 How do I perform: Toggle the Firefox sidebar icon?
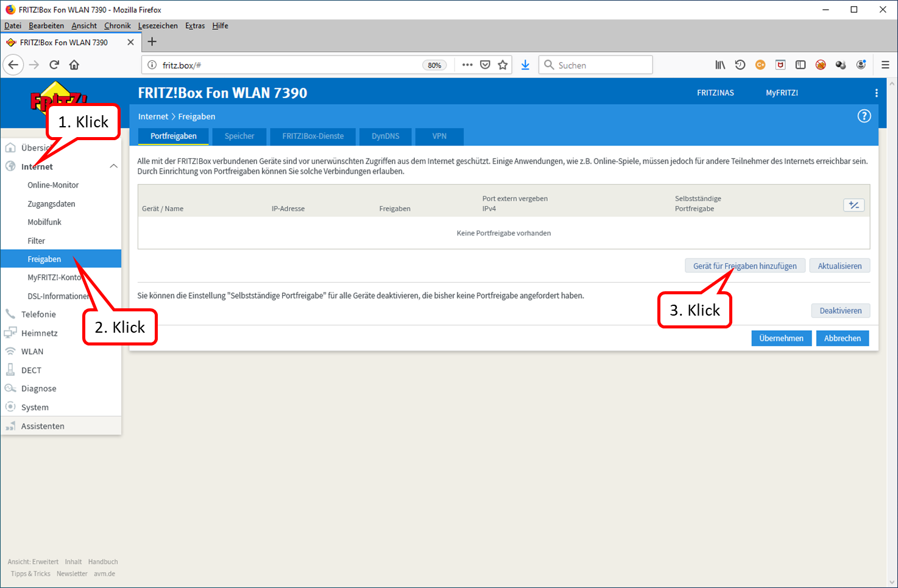(x=801, y=65)
